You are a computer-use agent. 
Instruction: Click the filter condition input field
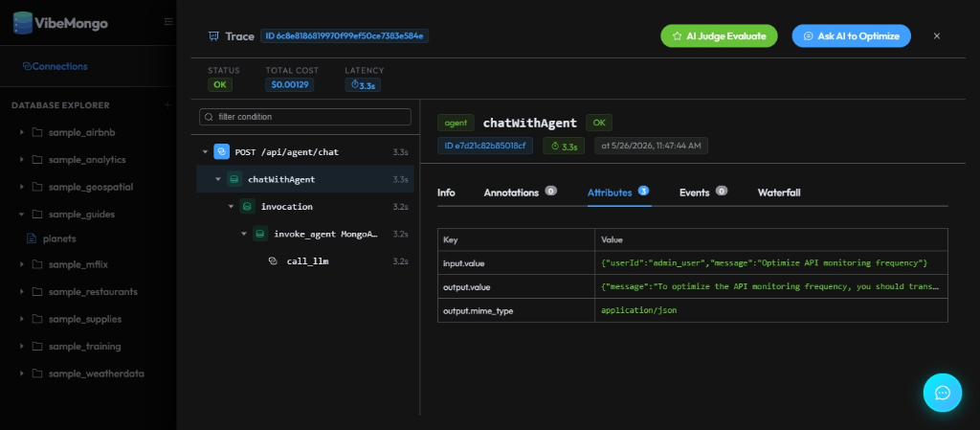pyautogui.click(x=305, y=117)
